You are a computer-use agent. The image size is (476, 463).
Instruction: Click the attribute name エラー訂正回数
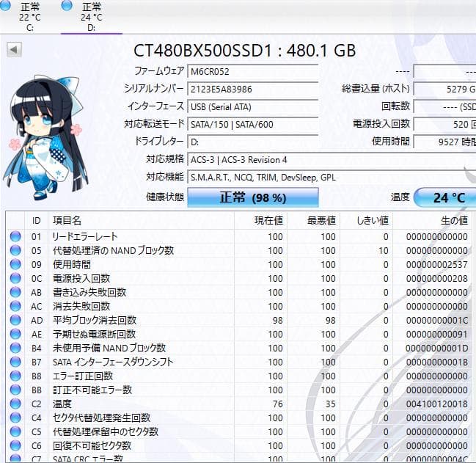pos(83,376)
